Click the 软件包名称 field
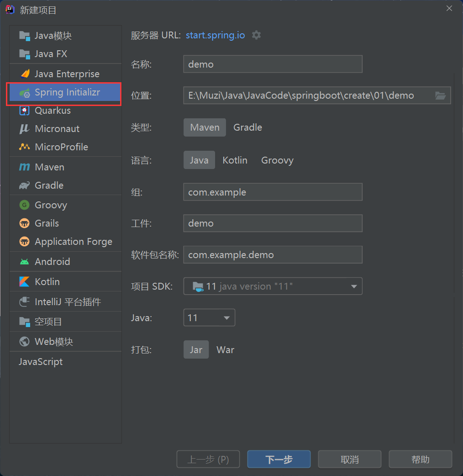 (273, 255)
